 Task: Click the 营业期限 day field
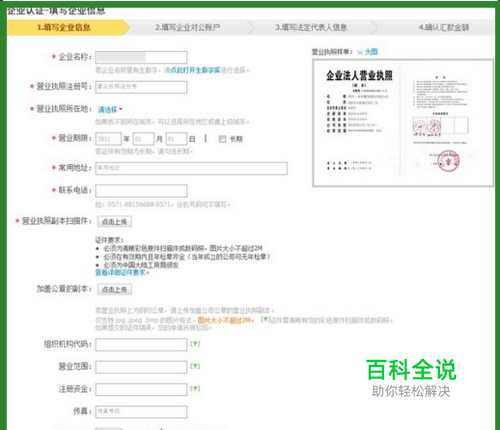coord(176,139)
